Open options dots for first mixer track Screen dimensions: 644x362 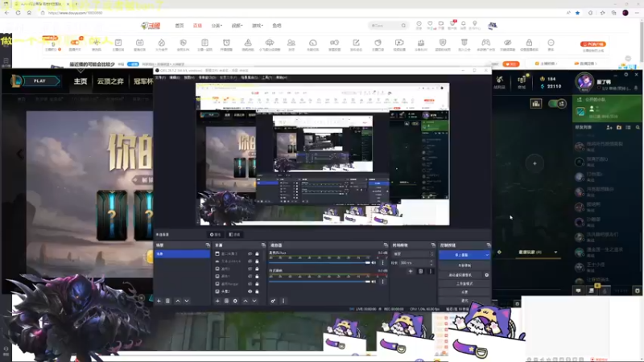(383, 263)
